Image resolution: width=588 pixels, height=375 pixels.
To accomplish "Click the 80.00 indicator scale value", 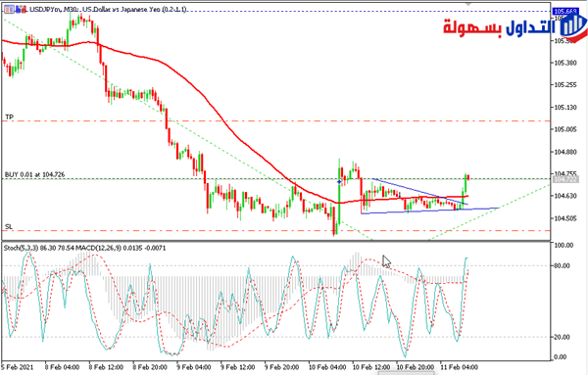I will [563, 265].
